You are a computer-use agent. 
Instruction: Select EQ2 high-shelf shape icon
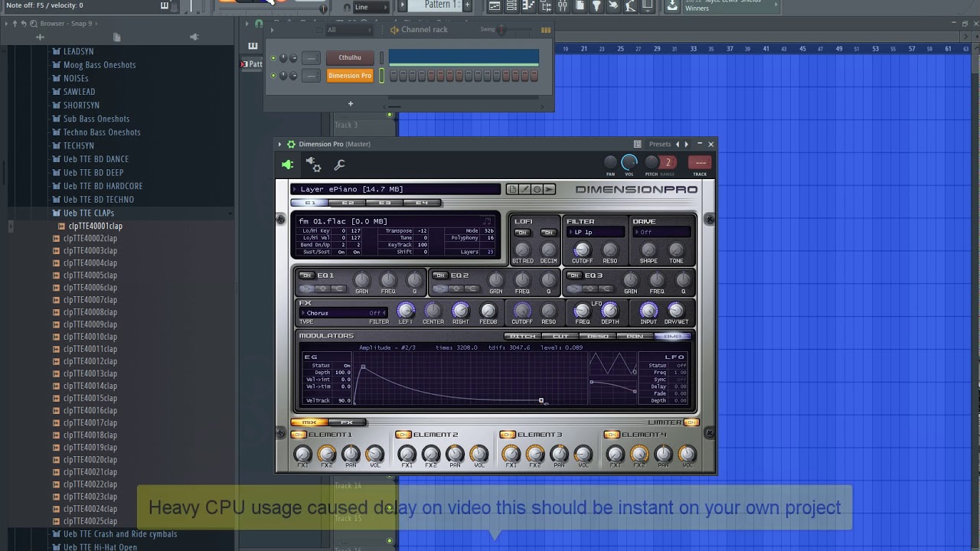point(472,289)
